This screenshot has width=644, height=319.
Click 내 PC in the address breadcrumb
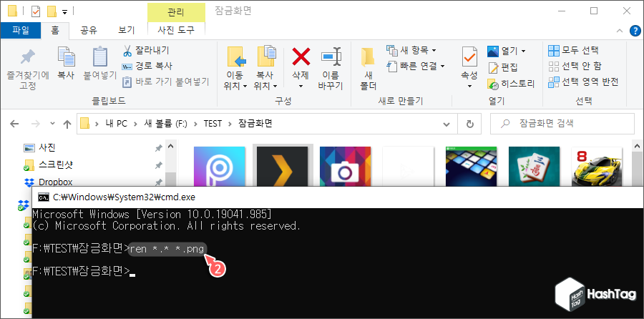pyautogui.click(x=116, y=124)
